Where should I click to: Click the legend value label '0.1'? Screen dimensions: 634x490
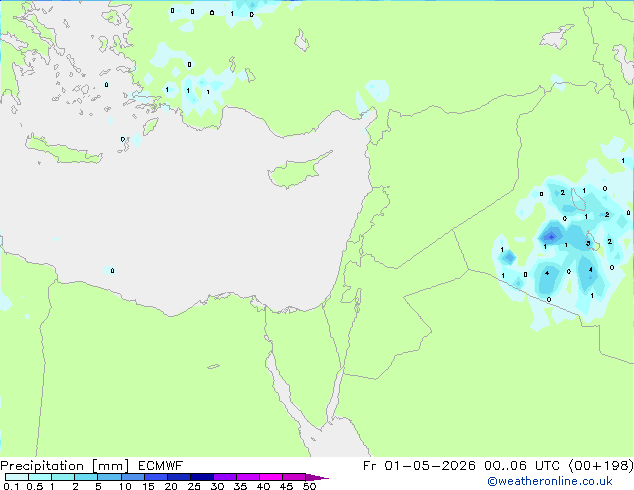[x=11, y=486]
